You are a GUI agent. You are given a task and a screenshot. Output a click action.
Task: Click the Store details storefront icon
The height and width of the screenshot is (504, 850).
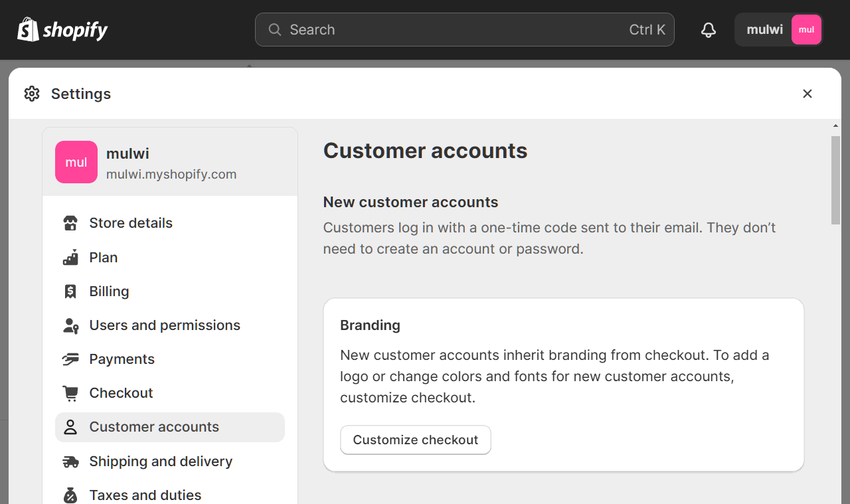(70, 223)
